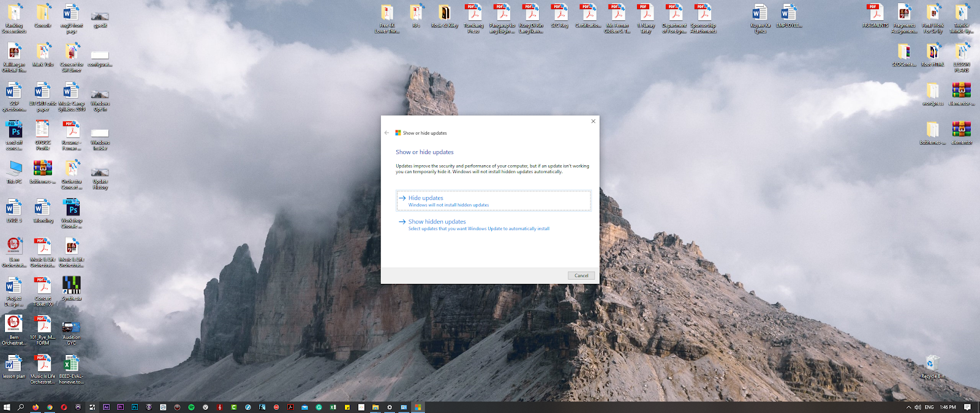
Task: Select the Recycle Bin desktop icon
Action: tap(932, 366)
